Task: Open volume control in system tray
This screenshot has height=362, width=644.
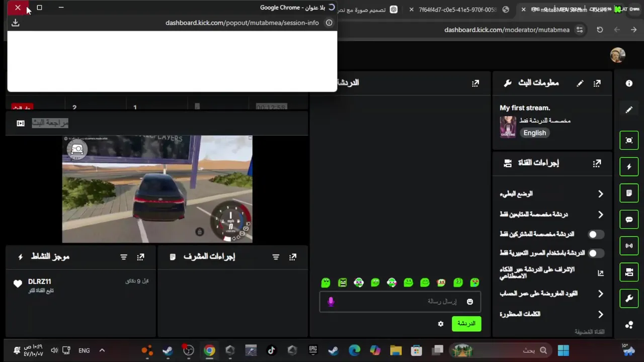Action: [54, 350]
